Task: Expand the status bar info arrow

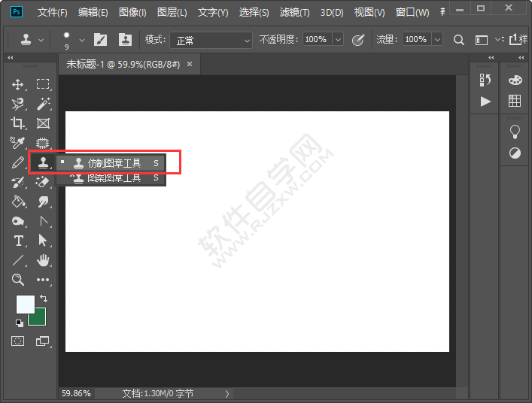Action: (x=227, y=393)
